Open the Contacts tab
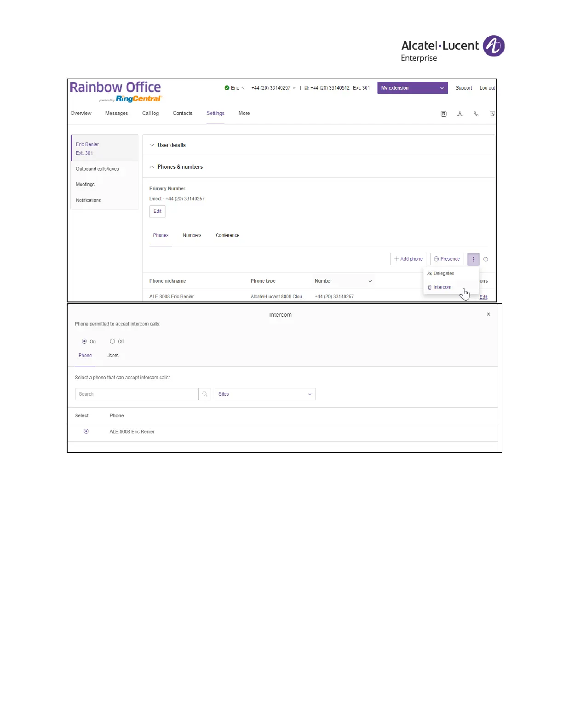The width and height of the screenshot is (563, 728). 183,114
